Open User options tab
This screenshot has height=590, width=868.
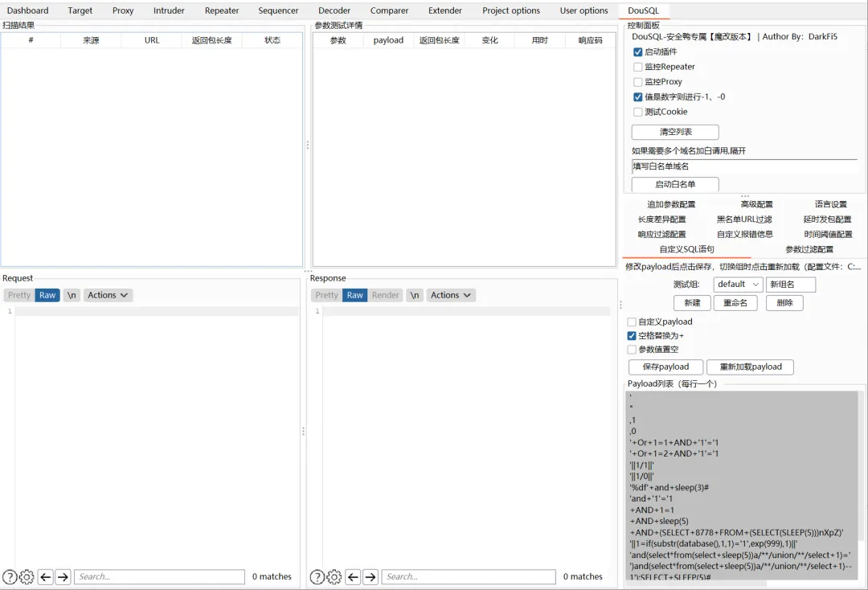point(584,10)
